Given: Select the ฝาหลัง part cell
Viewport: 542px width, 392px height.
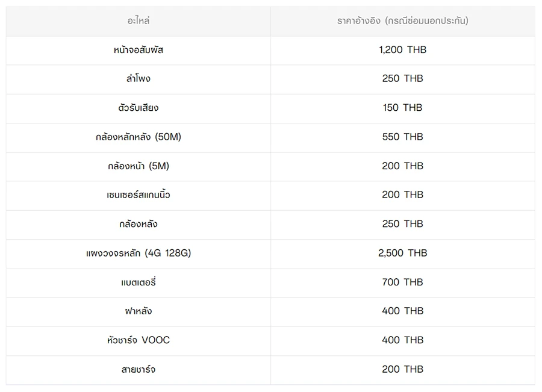Looking at the screenshot, I should click(139, 311).
